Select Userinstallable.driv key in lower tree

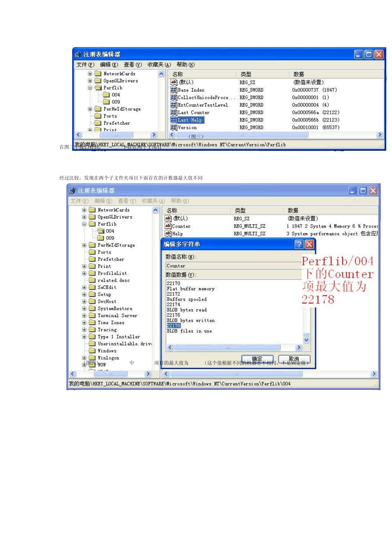(125, 344)
